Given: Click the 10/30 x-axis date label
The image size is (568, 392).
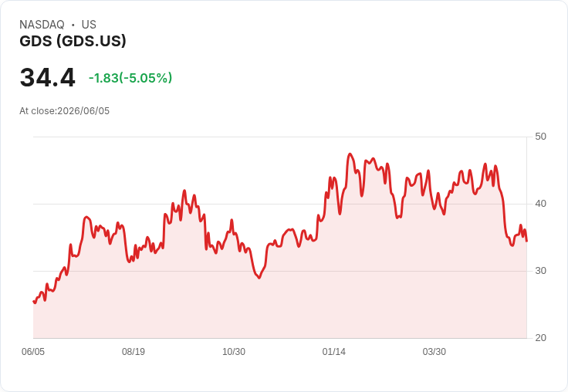Looking at the screenshot, I should point(234,352).
